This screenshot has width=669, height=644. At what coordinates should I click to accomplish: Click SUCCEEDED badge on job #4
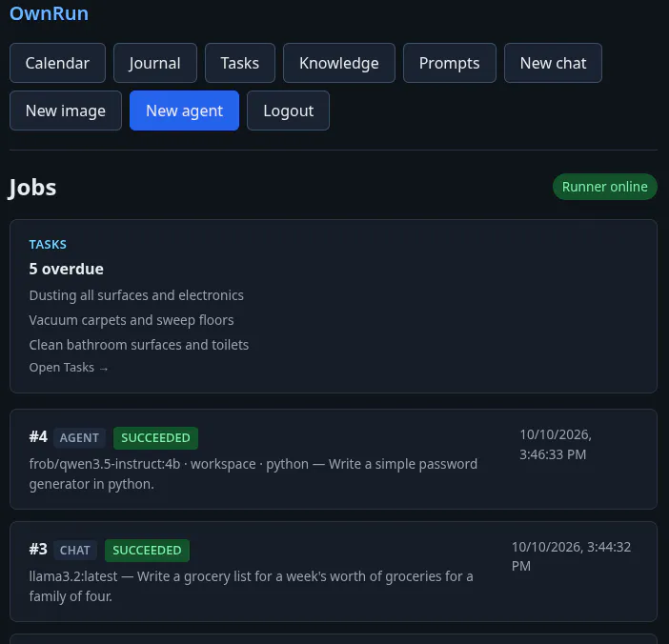pos(155,438)
